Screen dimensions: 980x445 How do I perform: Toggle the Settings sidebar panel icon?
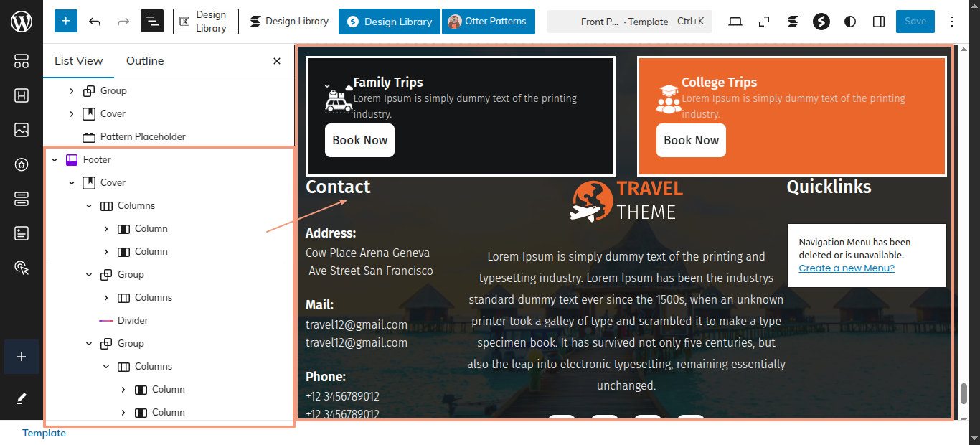(879, 22)
